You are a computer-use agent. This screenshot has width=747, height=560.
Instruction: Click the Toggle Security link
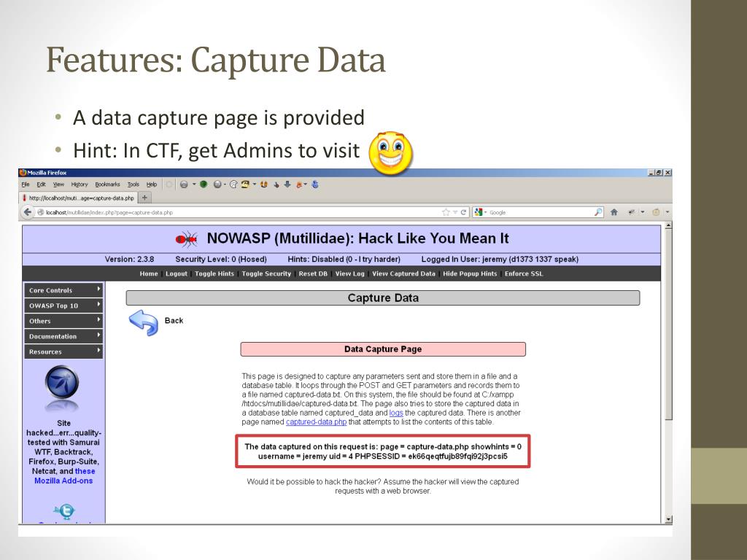point(266,274)
